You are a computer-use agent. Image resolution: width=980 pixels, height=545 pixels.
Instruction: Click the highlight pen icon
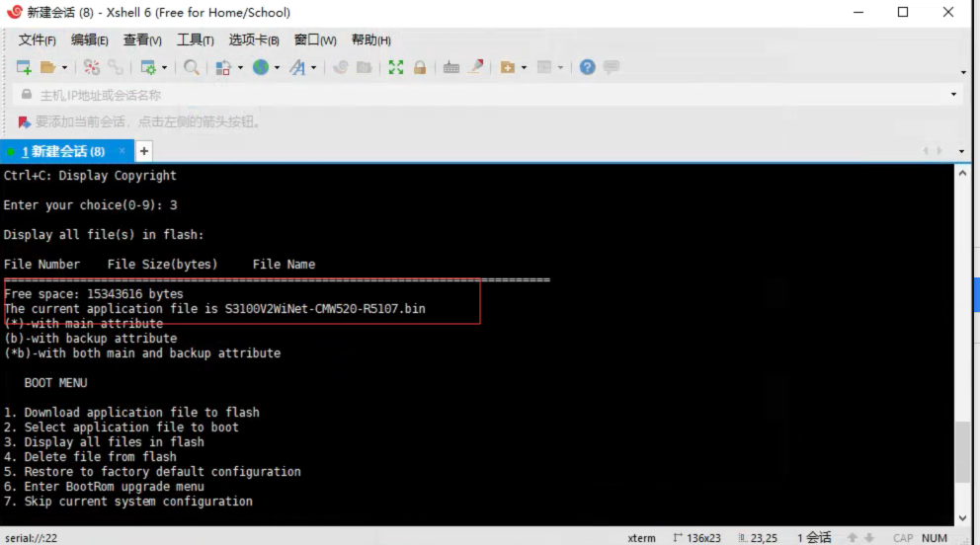(x=476, y=67)
